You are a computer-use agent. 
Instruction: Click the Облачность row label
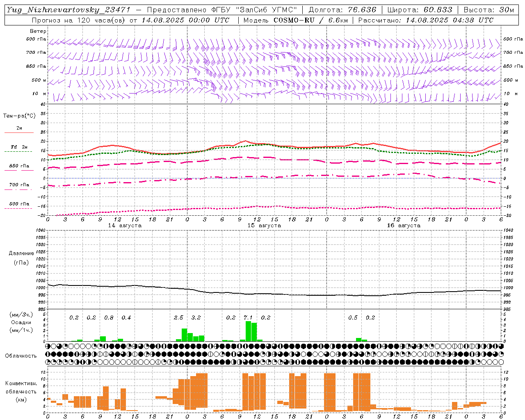pos(21,356)
